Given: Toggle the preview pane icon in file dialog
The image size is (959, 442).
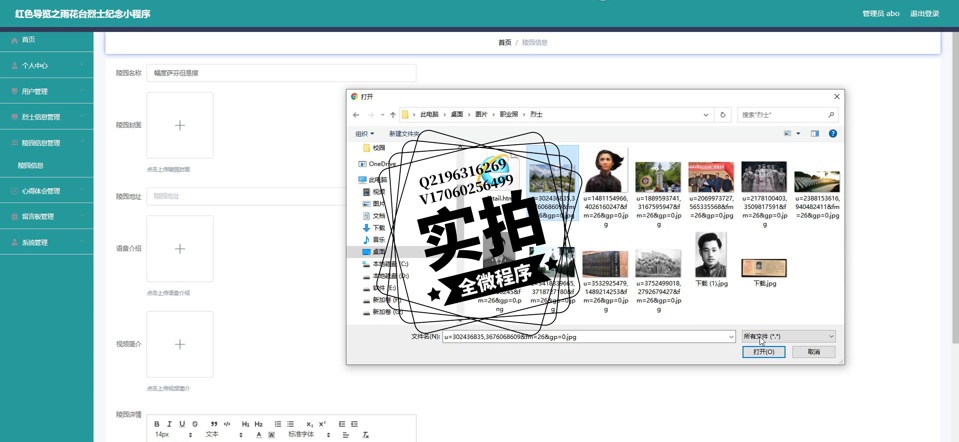Looking at the screenshot, I should coord(815,133).
